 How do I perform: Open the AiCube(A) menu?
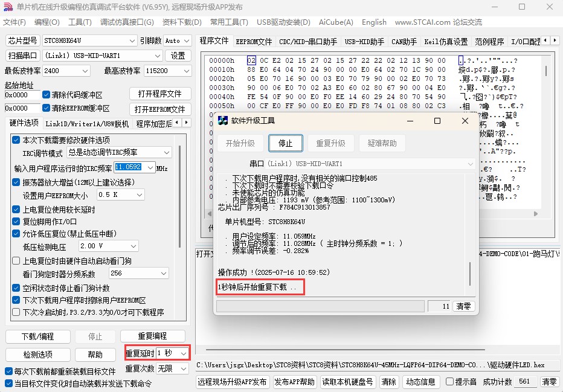(336, 22)
